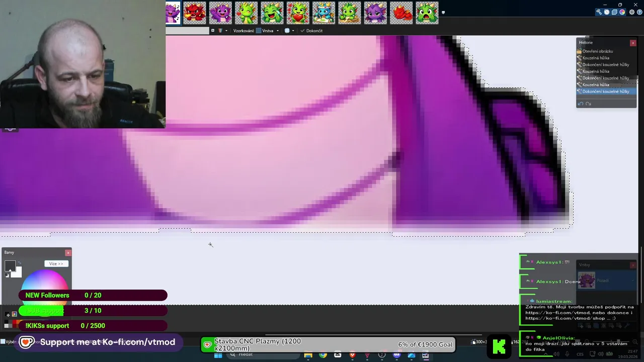This screenshot has height=362, width=644.
Task: Click the paint.net taskbar icon
Action: click(x=426, y=355)
